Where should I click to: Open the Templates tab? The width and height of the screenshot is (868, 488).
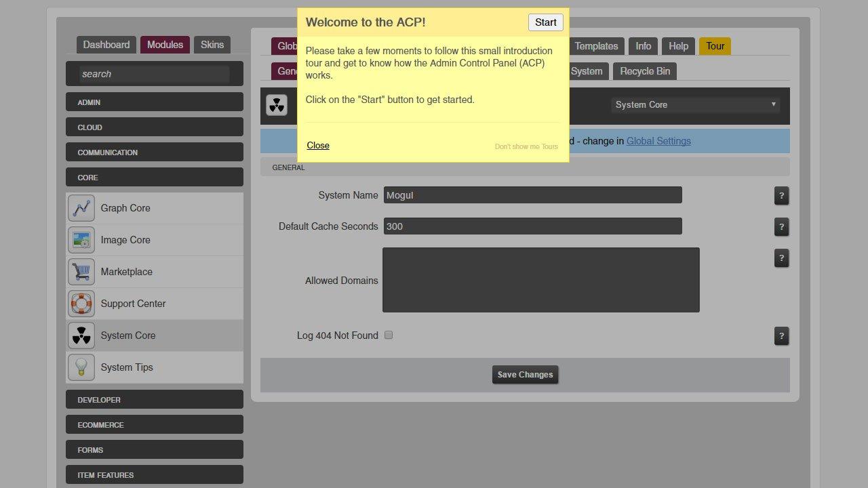point(597,46)
